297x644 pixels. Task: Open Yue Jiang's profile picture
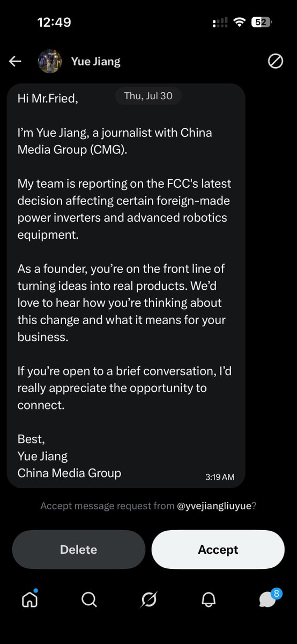pyautogui.click(x=49, y=61)
